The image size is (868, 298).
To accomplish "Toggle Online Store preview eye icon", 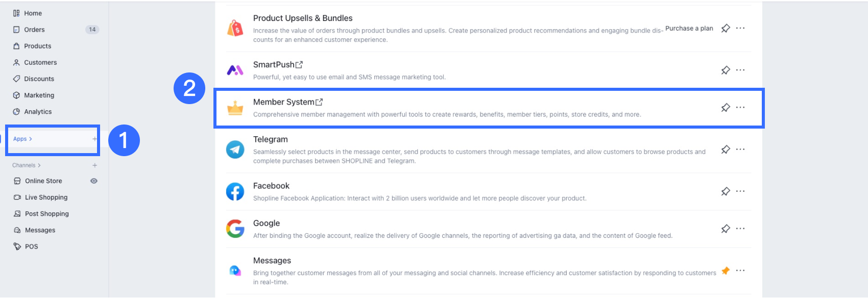I will tap(94, 181).
